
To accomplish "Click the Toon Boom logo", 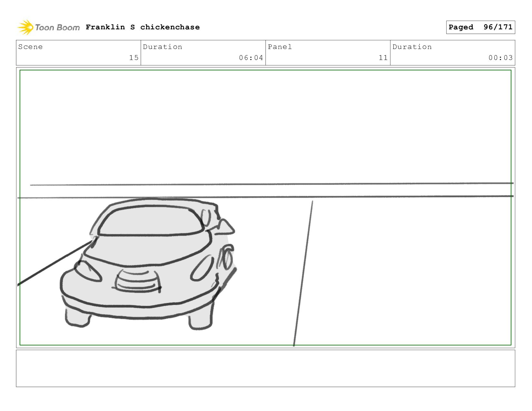I will [48, 27].
